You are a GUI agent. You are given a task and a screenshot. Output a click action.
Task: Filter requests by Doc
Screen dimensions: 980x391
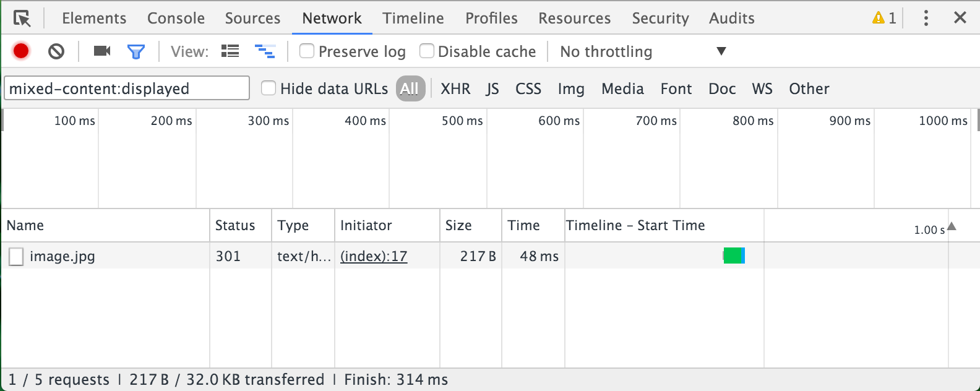pos(722,88)
